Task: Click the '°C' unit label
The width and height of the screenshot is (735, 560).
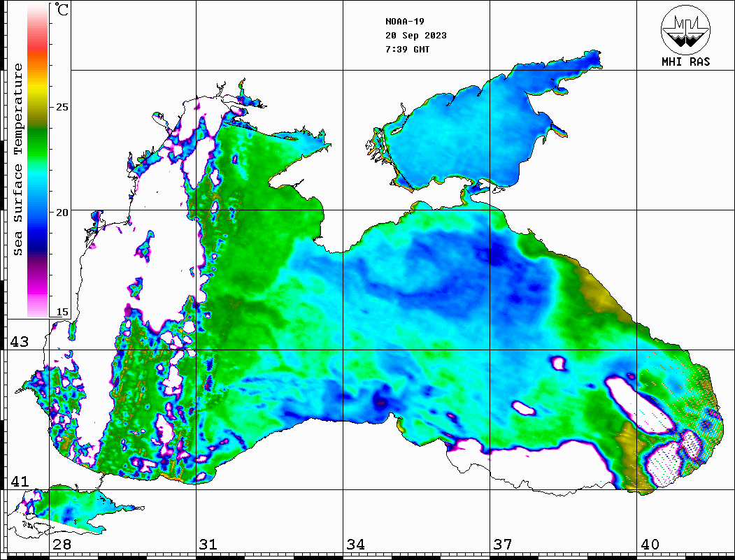Action: [x=62, y=9]
